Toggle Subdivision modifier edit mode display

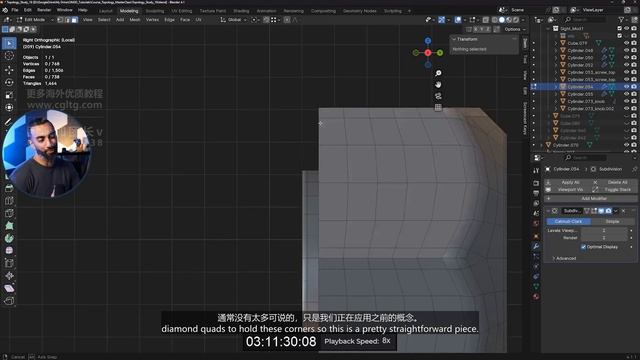pos(594,211)
